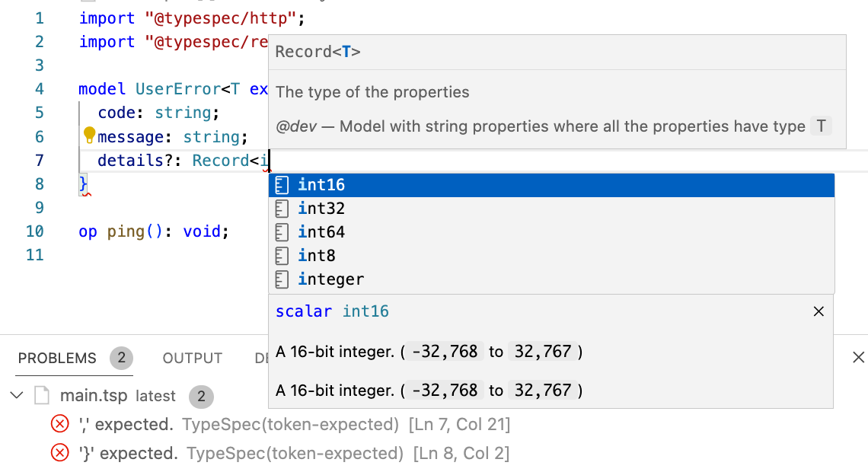Click red error icon for '}' expected
868x472 pixels.
pos(59,453)
